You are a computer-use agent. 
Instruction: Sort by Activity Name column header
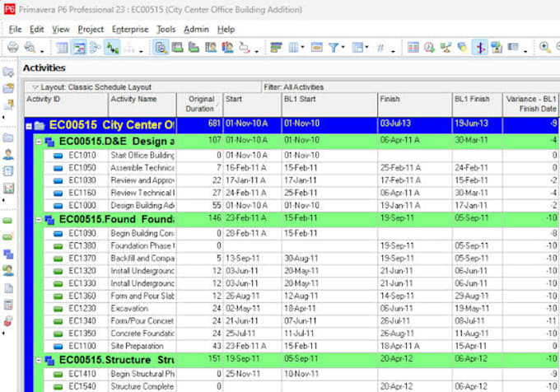142,105
